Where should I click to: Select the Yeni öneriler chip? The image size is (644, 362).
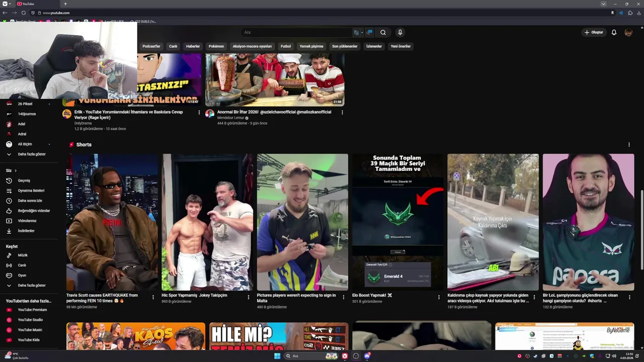pyautogui.click(x=400, y=46)
